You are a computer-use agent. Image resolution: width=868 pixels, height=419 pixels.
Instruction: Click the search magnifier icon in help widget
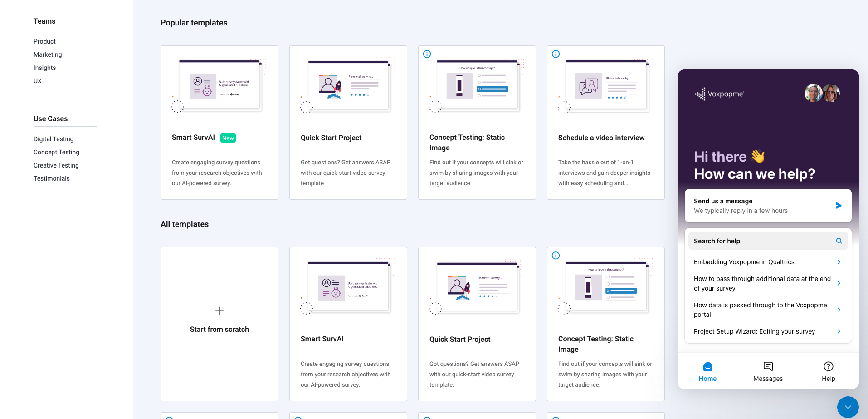click(x=839, y=241)
